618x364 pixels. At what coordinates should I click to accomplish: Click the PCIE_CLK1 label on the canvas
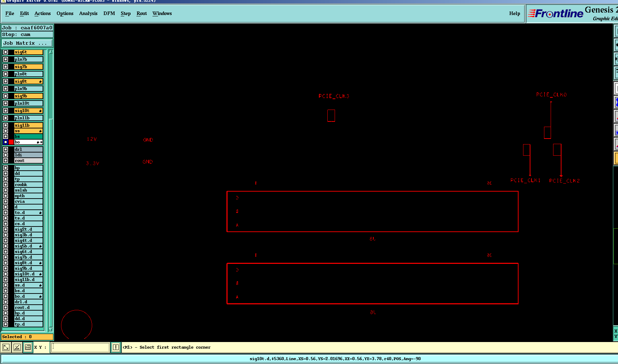[x=526, y=180]
